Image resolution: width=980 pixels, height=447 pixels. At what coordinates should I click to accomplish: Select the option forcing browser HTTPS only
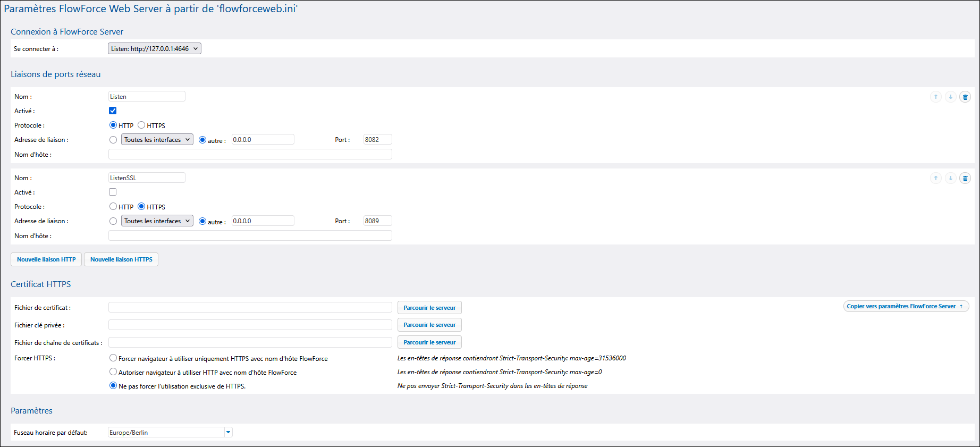113,358
